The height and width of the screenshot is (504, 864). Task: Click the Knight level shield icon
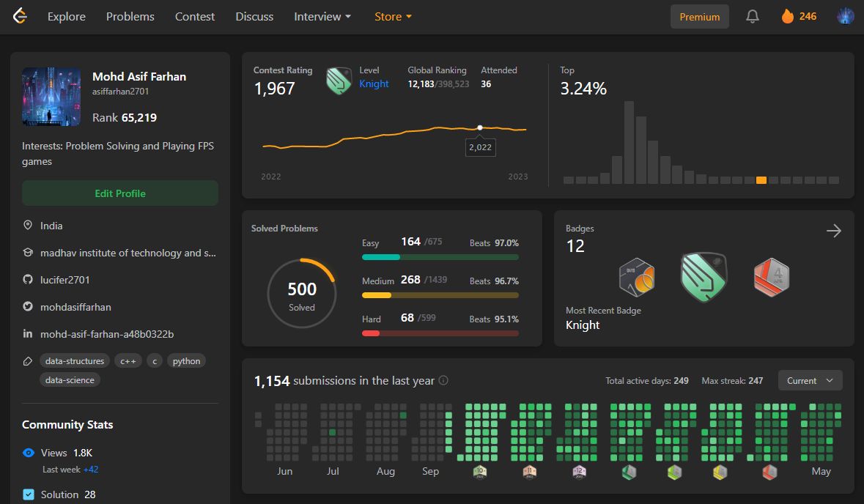pos(339,81)
